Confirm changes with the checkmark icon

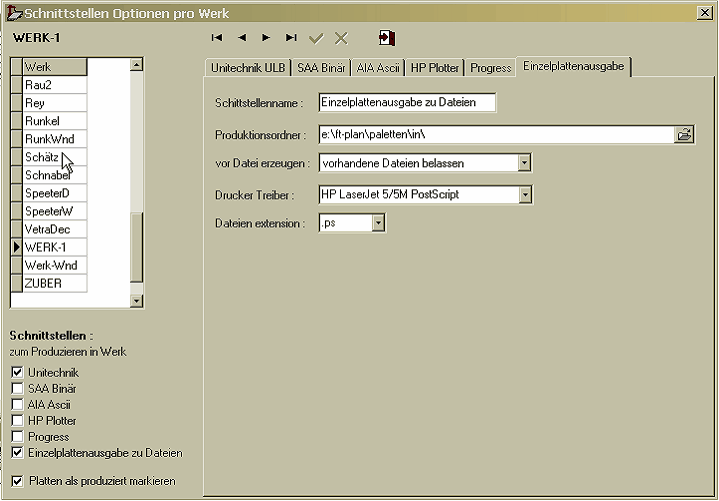316,38
